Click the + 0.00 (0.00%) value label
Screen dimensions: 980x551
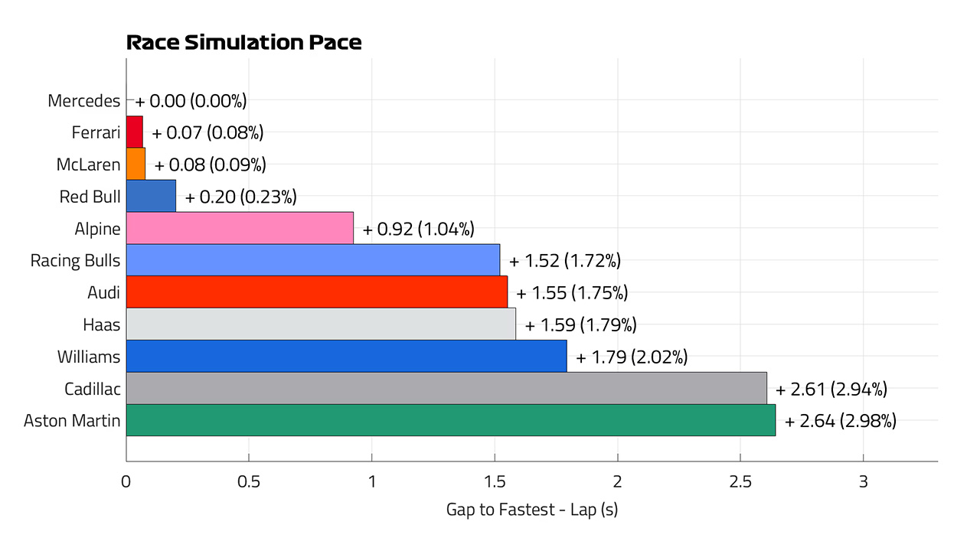click(191, 100)
